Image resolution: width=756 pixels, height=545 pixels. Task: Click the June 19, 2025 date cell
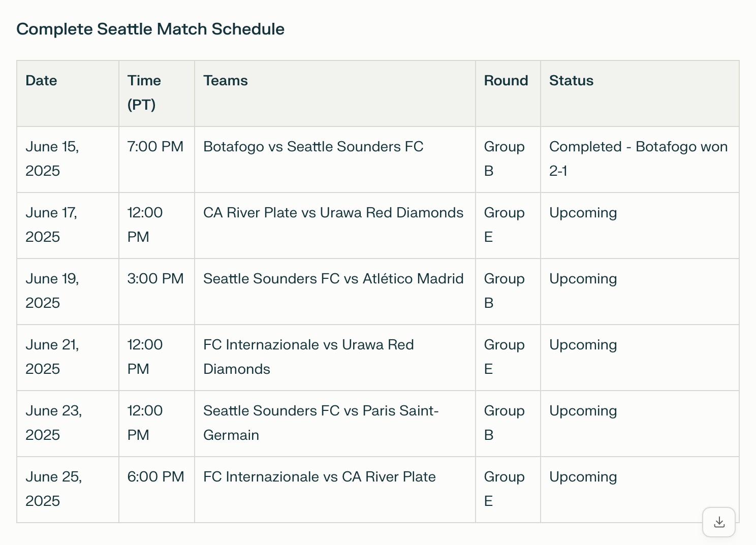pyautogui.click(x=52, y=291)
